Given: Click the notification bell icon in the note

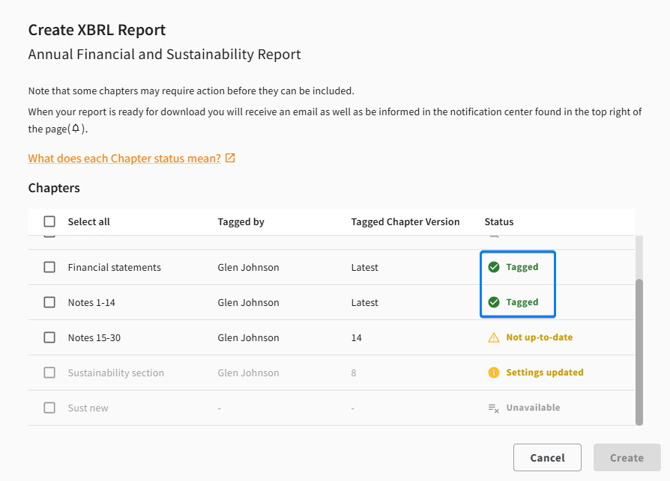Looking at the screenshot, I should (x=77, y=129).
